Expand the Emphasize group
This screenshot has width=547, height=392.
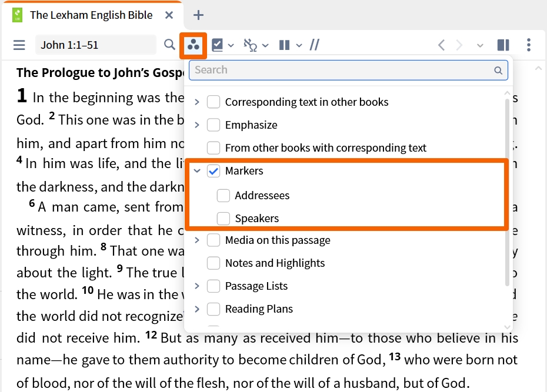click(197, 125)
